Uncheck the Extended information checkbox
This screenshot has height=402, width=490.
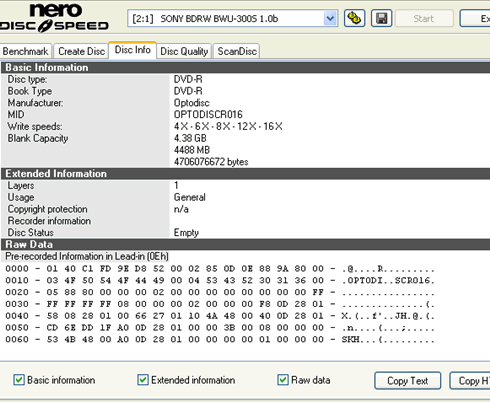pos(143,380)
